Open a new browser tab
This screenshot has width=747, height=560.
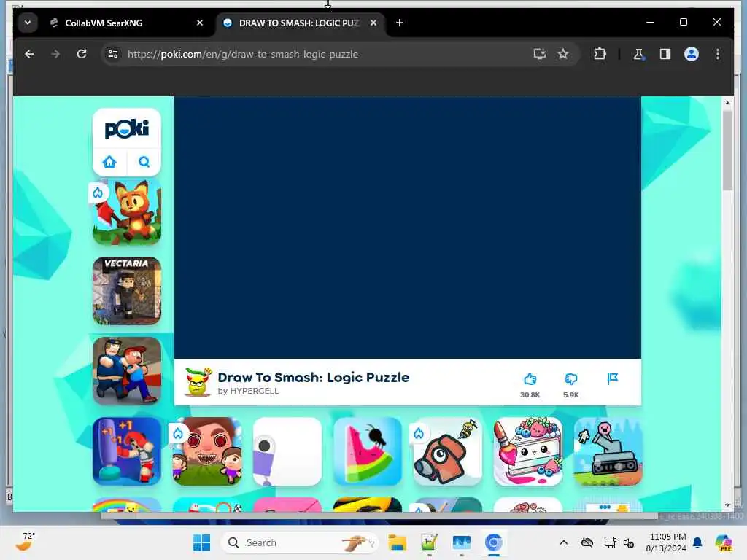tap(400, 23)
